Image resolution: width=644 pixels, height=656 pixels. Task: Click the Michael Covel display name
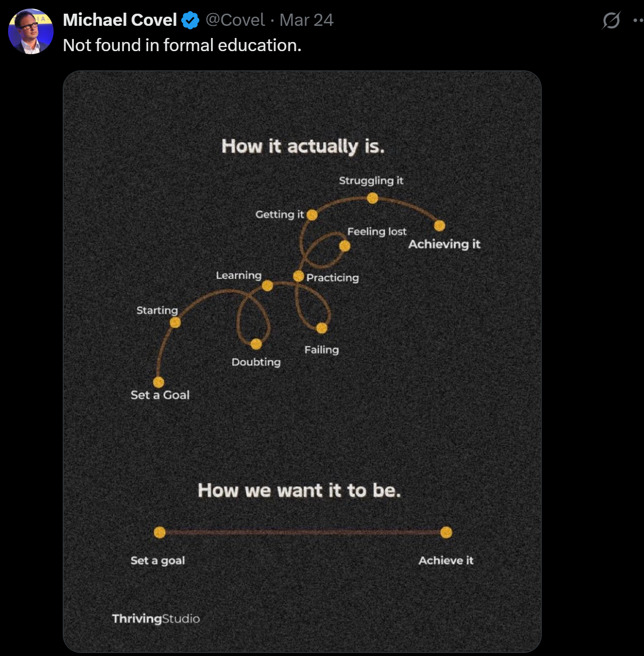click(120, 20)
